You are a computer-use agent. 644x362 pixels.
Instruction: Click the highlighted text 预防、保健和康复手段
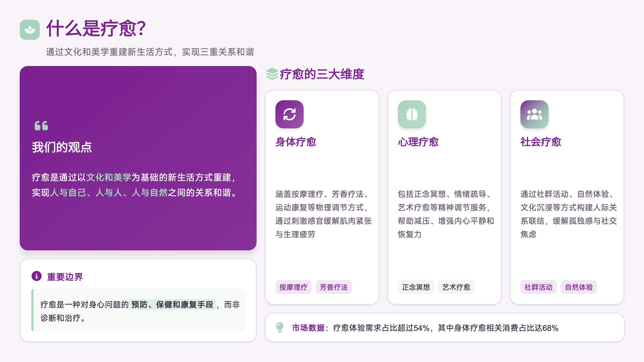pyautogui.click(x=172, y=305)
